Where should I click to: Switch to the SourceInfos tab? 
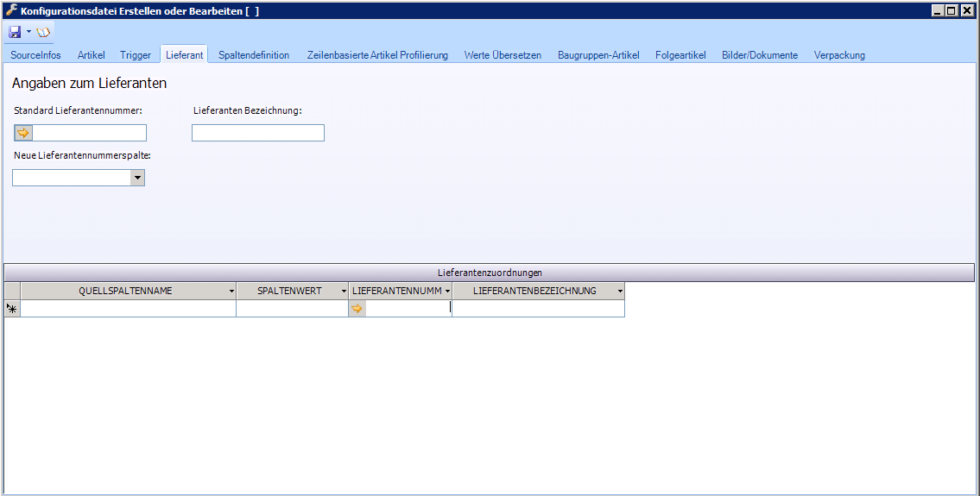tap(35, 55)
